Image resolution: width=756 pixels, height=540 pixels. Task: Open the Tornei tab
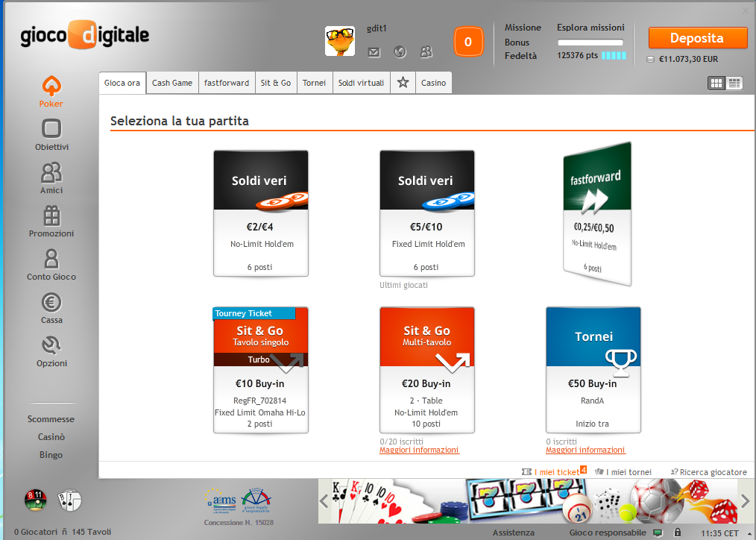[315, 83]
